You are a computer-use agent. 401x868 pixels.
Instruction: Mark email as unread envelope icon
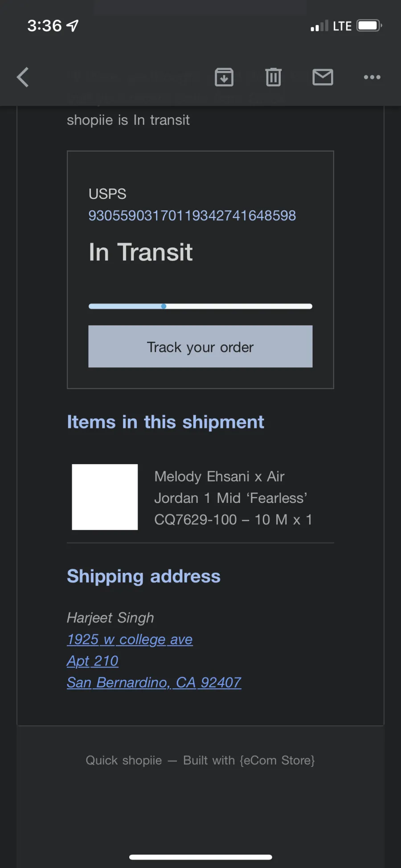(323, 77)
